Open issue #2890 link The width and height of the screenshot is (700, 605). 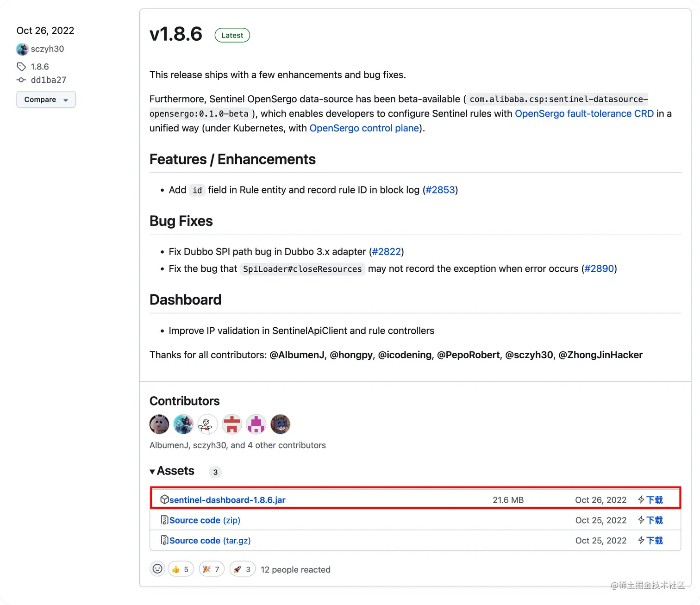[x=599, y=268]
